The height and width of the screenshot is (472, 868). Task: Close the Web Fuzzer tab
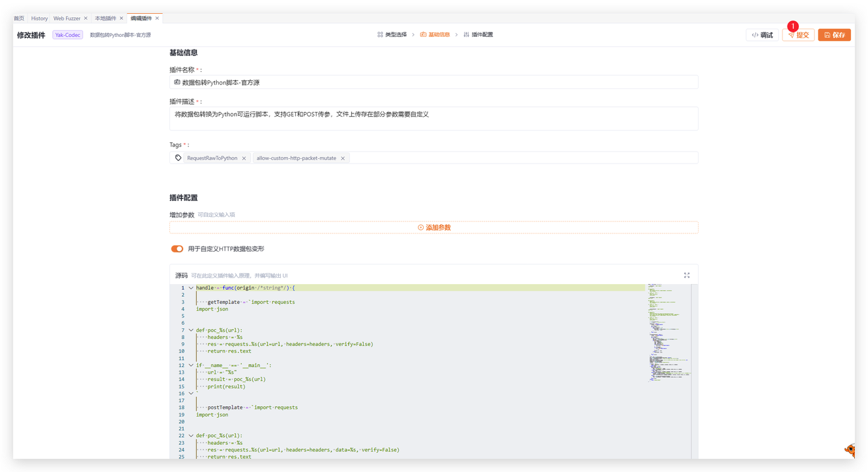point(86,18)
